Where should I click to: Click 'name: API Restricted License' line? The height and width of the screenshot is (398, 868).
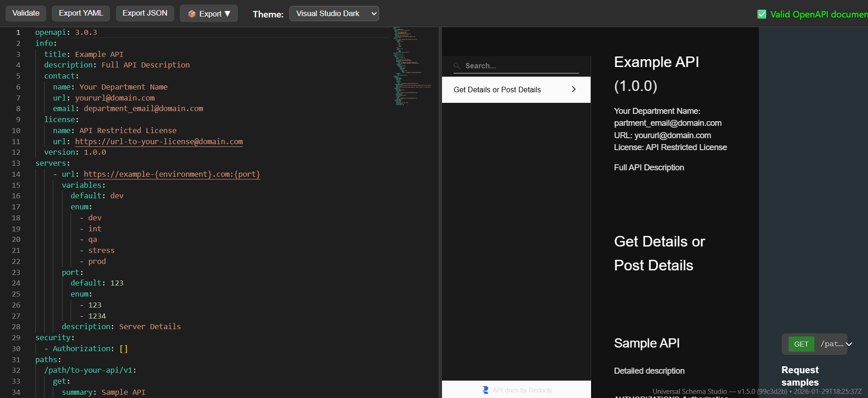(x=115, y=130)
